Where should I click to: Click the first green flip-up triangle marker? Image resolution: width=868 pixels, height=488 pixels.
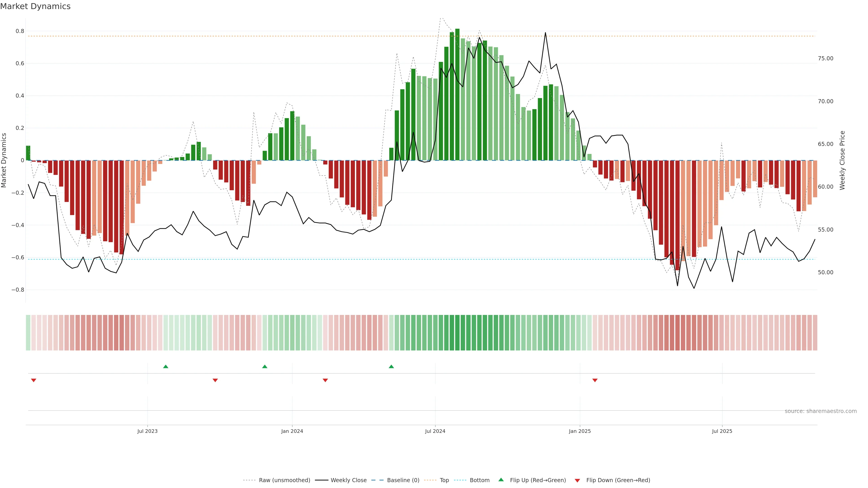tap(165, 366)
